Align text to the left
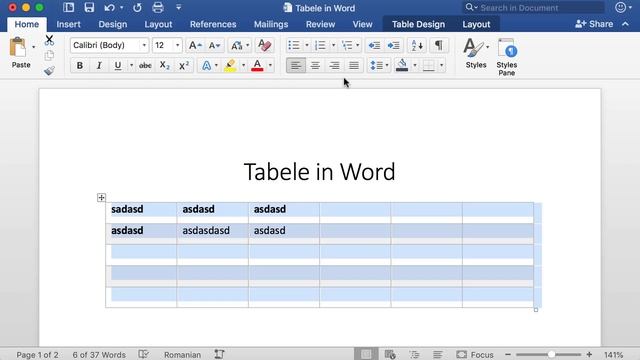Image resolution: width=640 pixels, height=360 pixels. (296, 65)
